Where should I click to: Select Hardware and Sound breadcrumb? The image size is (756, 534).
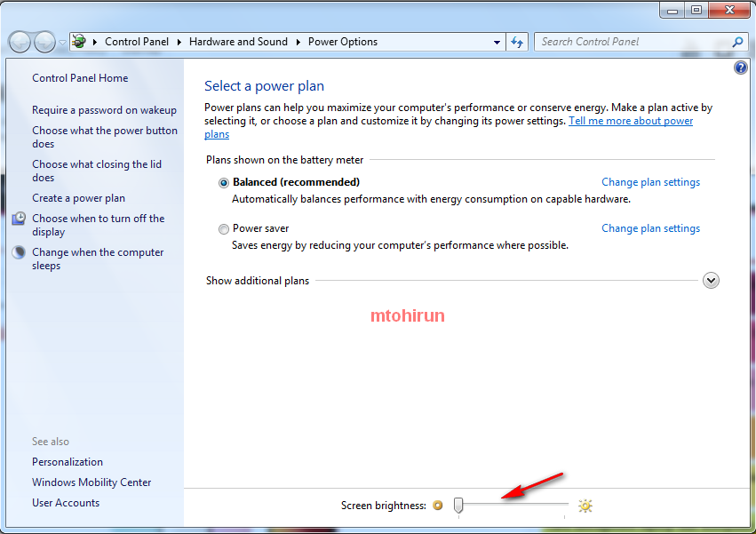[238, 42]
